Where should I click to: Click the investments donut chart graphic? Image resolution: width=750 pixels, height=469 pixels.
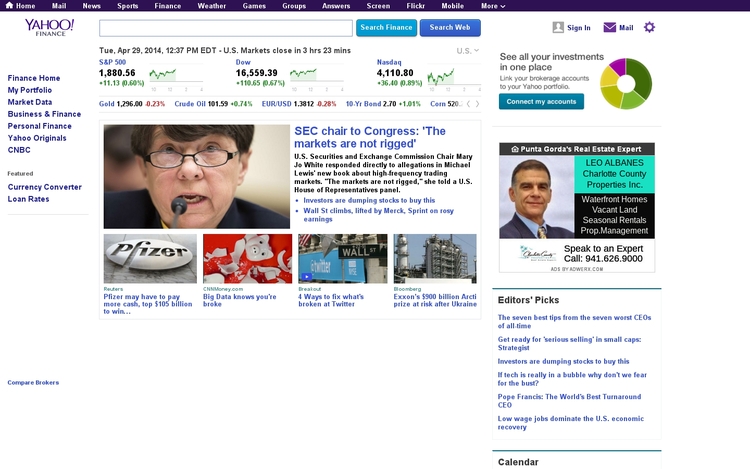(x=626, y=83)
